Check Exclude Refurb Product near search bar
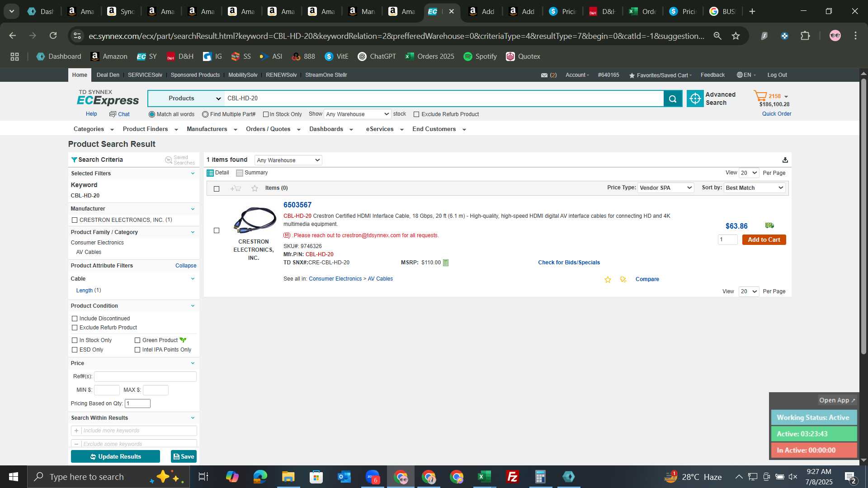Viewport: 868px width, 488px height. 416,114
